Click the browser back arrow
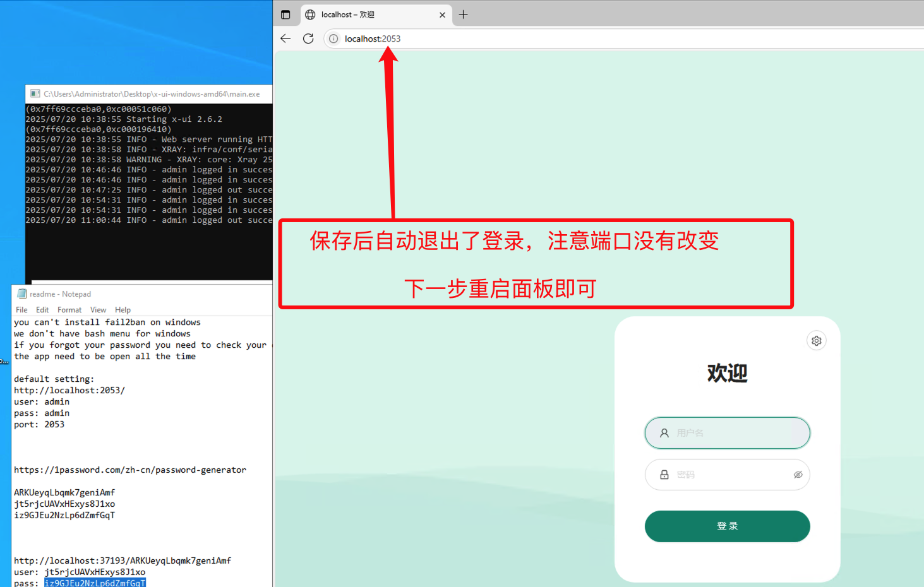The width and height of the screenshot is (924, 587). tap(285, 39)
